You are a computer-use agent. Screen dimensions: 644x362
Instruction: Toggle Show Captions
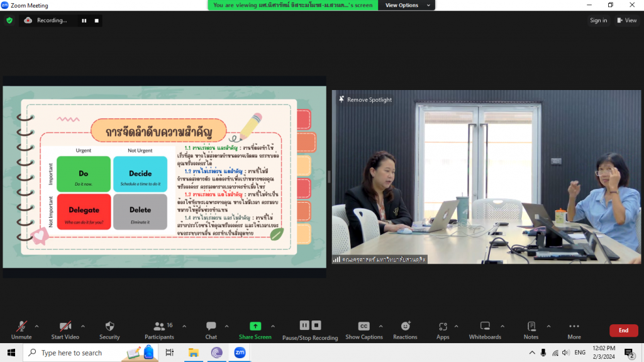(x=364, y=329)
